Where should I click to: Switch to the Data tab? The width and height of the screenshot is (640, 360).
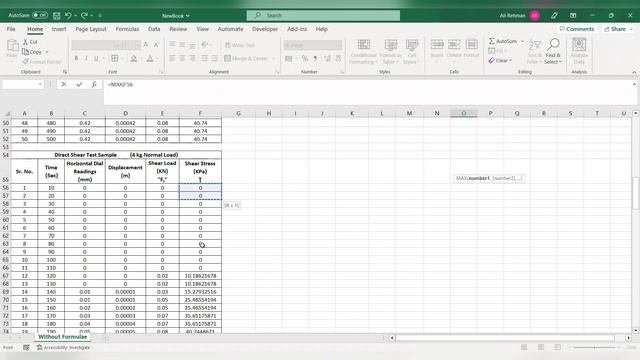154,29
